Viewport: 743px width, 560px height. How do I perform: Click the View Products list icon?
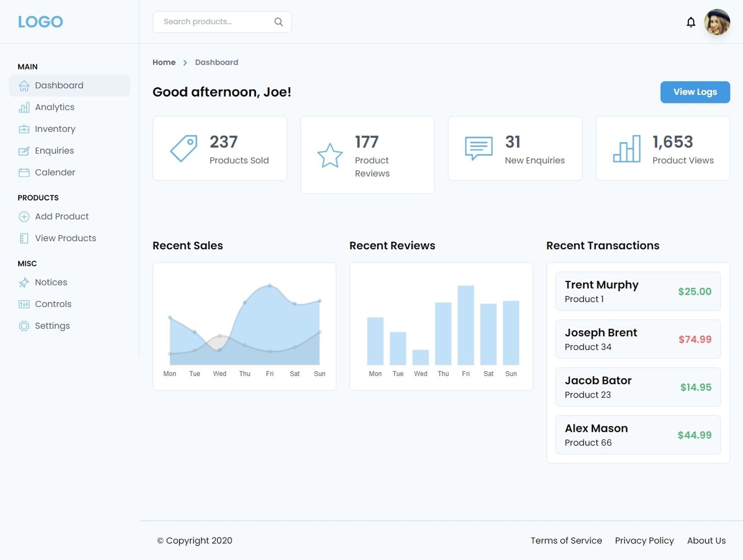pos(24,239)
